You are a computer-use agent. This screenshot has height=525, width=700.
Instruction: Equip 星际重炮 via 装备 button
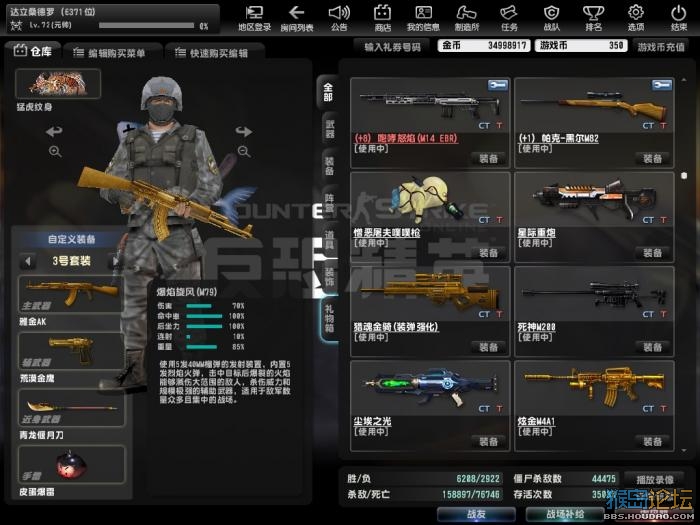(x=653, y=253)
